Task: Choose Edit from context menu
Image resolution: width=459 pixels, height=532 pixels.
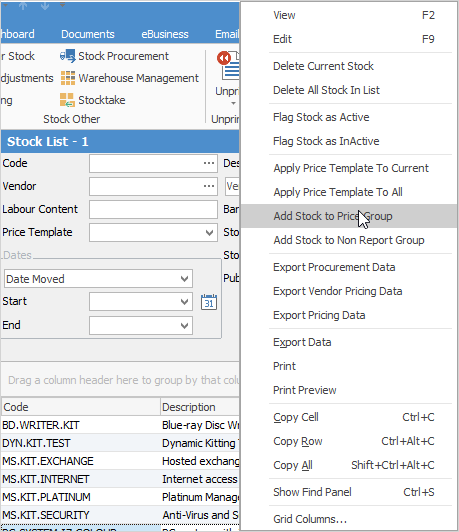Action: click(349, 39)
